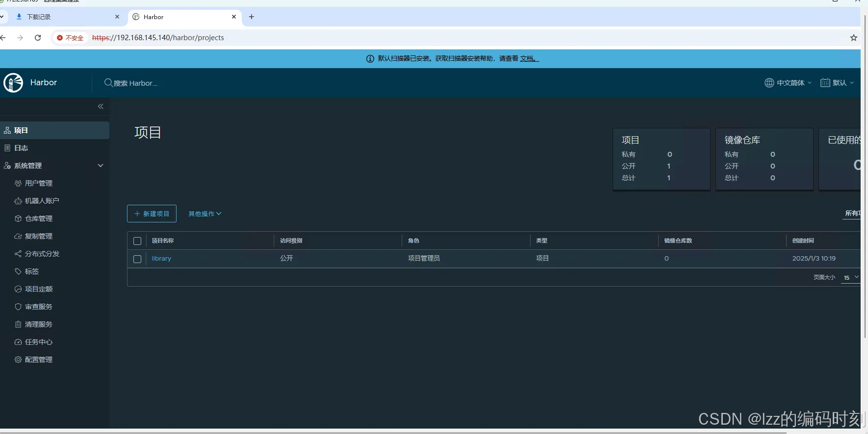Viewport: 868px width, 434px height.
Task: Click the 机器人账户 robot icon
Action: 18,201
